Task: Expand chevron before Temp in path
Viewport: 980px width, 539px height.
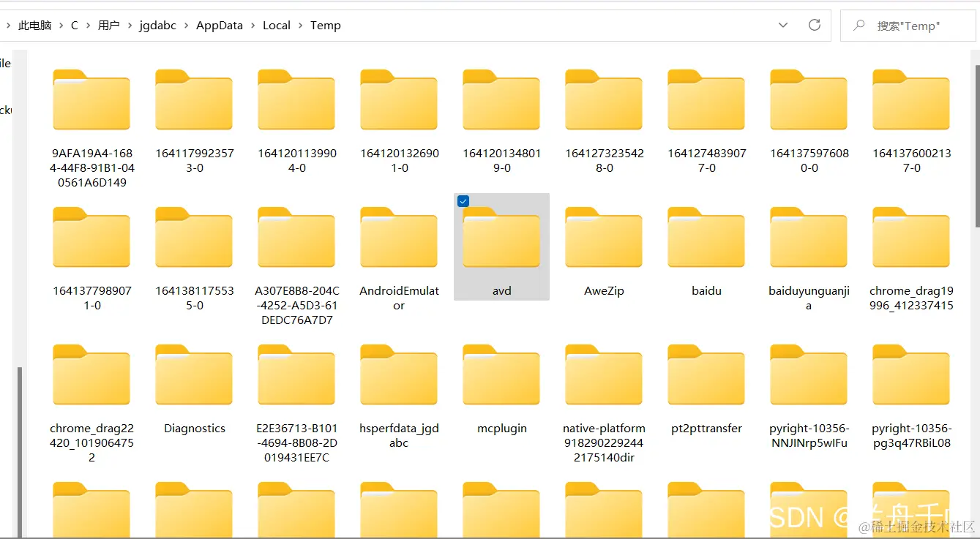Action: click(x=301, y=25)
